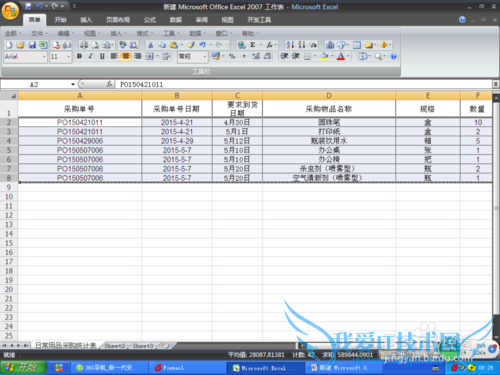
Task: Toggle Underline formatting
Action: (x=102, y=56)
